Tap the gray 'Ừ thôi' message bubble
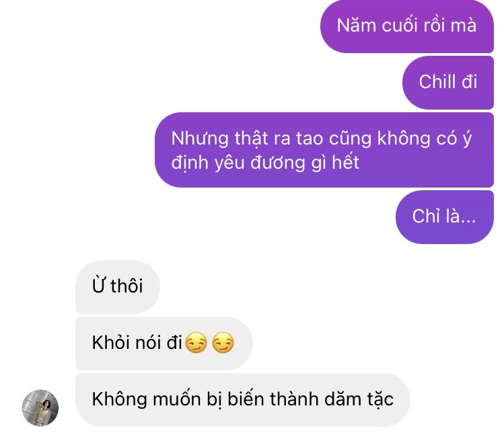This screenshot has width=504, height=437. tap(118, 286)
